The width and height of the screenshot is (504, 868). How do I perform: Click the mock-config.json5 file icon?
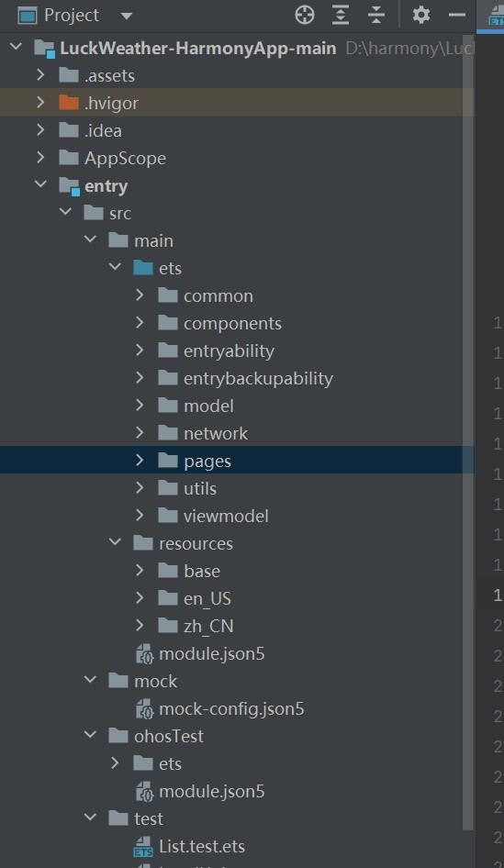point(144,708)
